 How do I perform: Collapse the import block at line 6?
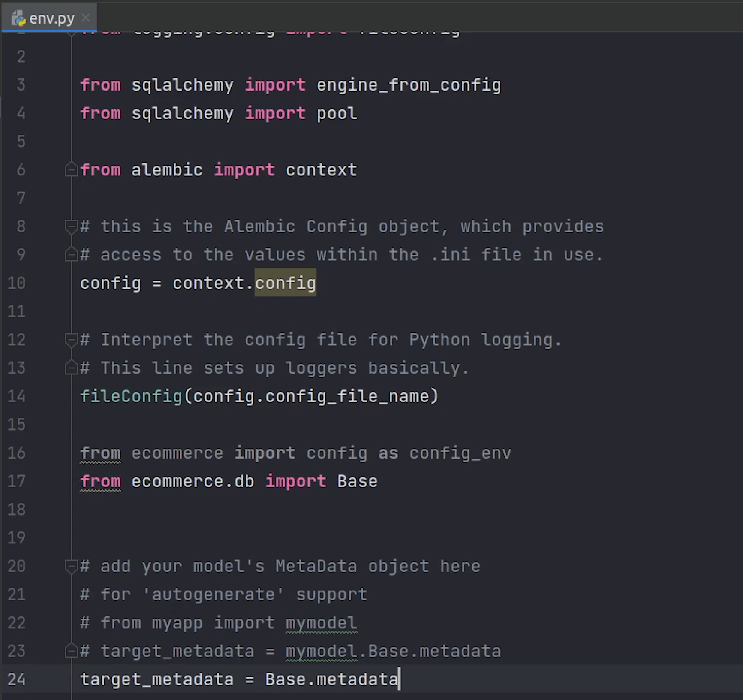point(71,170)
